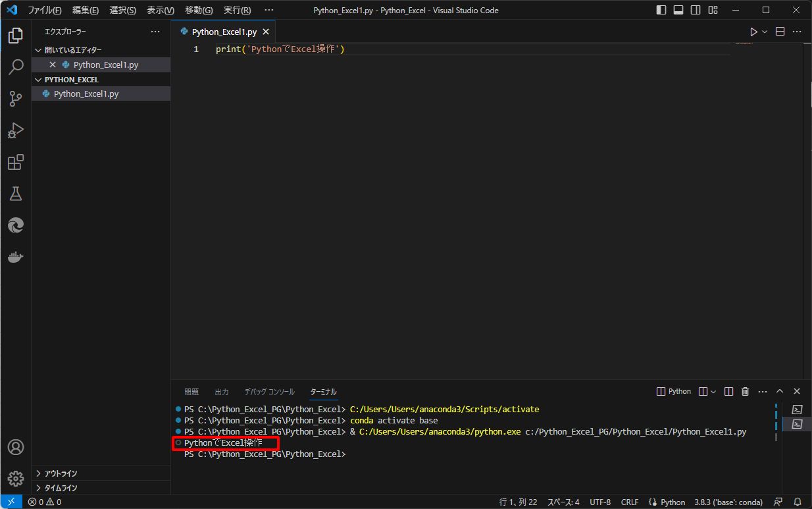The height and width of the screenshot is (509, 812).
Task: Click the terminal scrollbar
Action: (x=777, y=423)
